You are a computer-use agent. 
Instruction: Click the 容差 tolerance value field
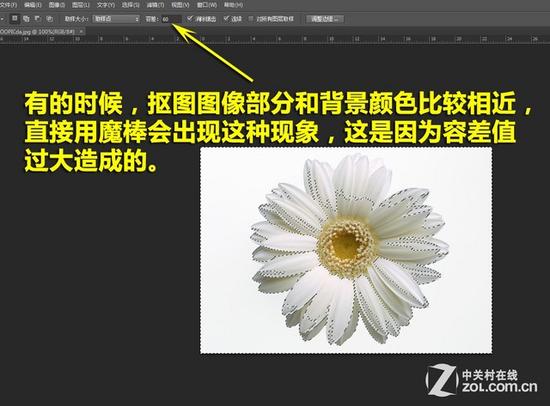click(171, 19)
